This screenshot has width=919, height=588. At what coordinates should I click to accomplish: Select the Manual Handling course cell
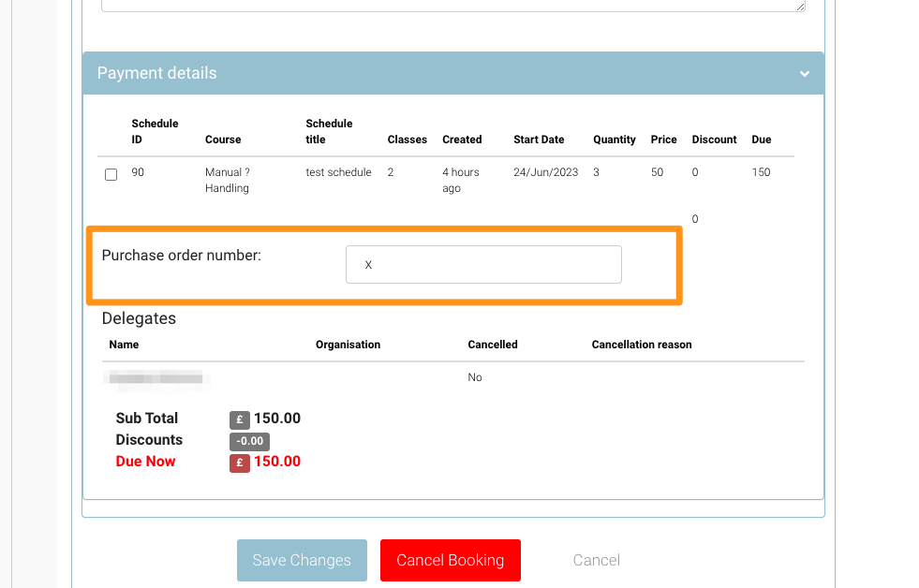pyautogui.click(x=228, y=180)
